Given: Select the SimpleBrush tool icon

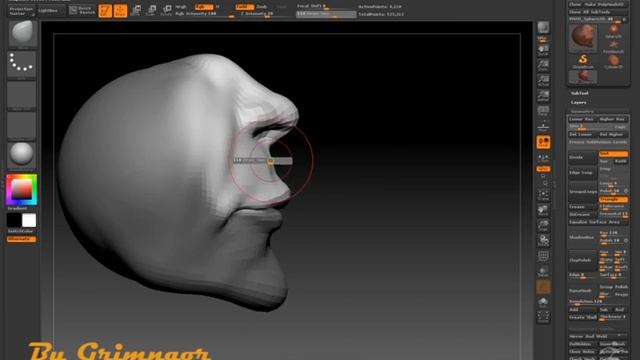Looking at the screenshot, I should (583, 61).
